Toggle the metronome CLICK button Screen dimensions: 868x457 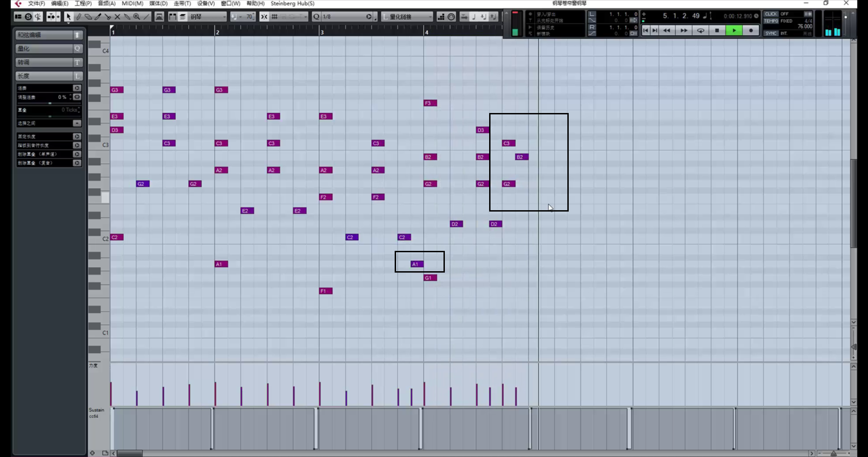click(x=771, y=14)
